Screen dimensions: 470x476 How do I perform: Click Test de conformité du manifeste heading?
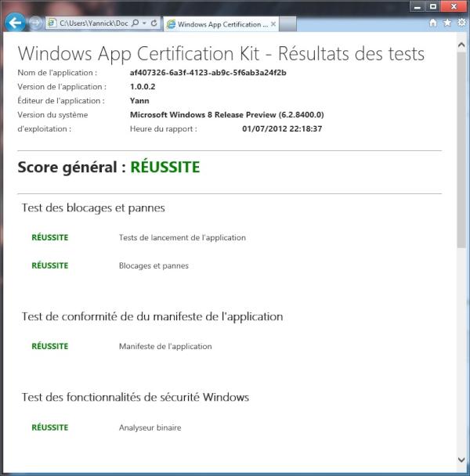point(152,316)
